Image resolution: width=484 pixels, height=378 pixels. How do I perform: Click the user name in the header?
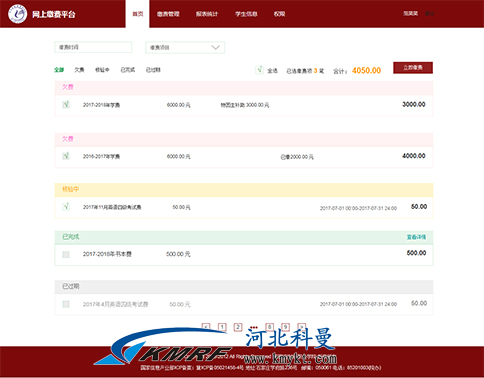tap(410, 13)
